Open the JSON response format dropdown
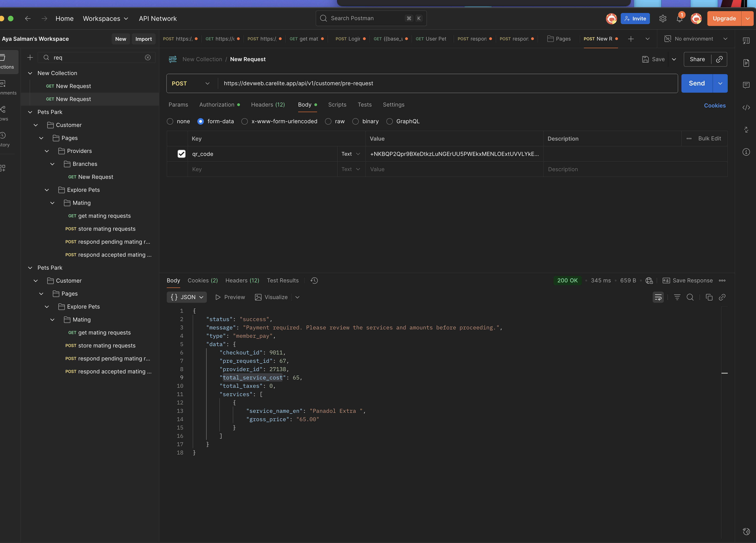 [x=187, y=297]
